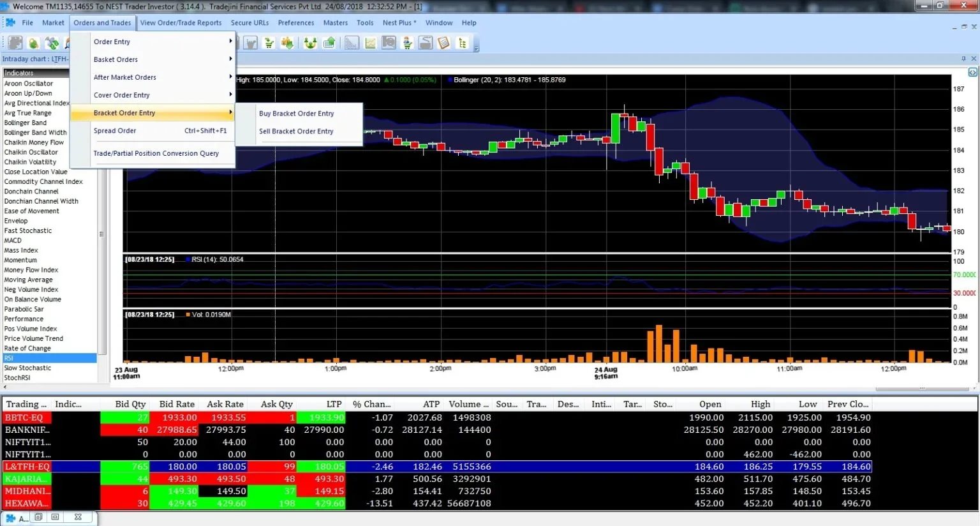Image resolution: width=980 pixels, height=526 pixels.
Task: Select the RSI indicator in the list
Action: (x=50, y=358)
